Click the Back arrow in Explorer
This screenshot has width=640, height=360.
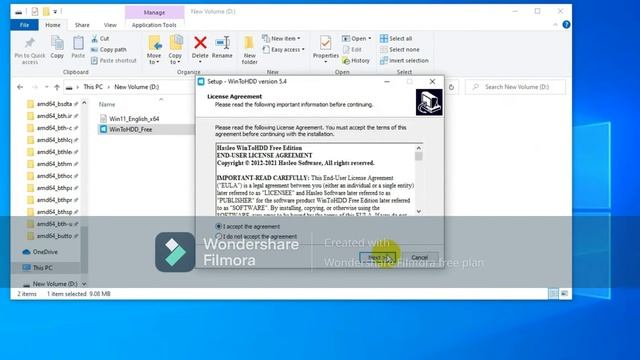click(20, 87)
